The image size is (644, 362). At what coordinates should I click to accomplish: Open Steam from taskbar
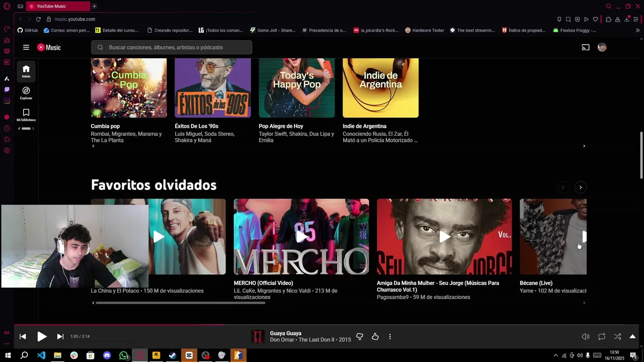(173, 355)
